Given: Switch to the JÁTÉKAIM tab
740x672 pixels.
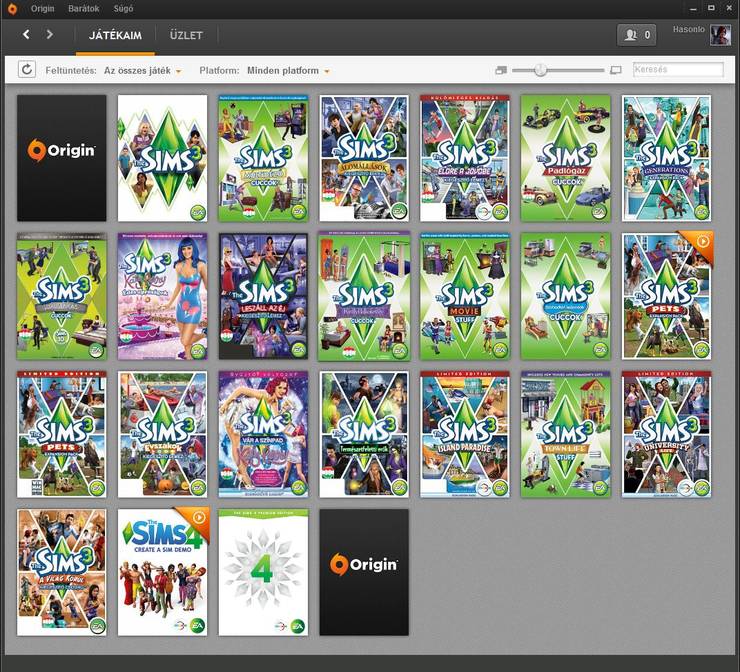Looking at the screenshot, I should (115, 36).
